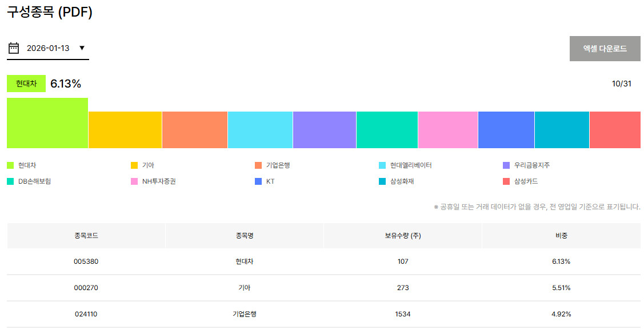
Task: Click stock code 024110 cell
Action: click(x=86, y=314)
